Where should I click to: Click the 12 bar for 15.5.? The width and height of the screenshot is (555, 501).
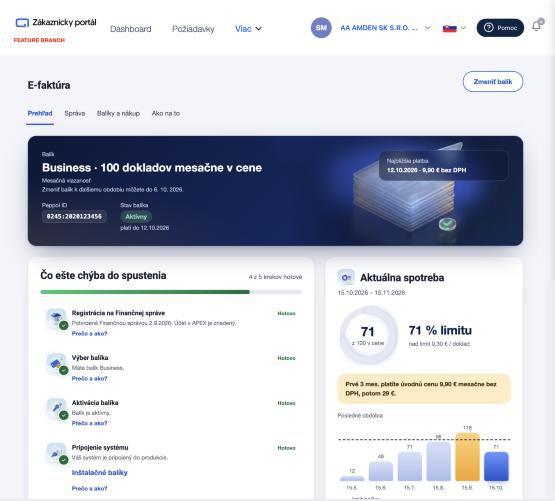(352, 478)
